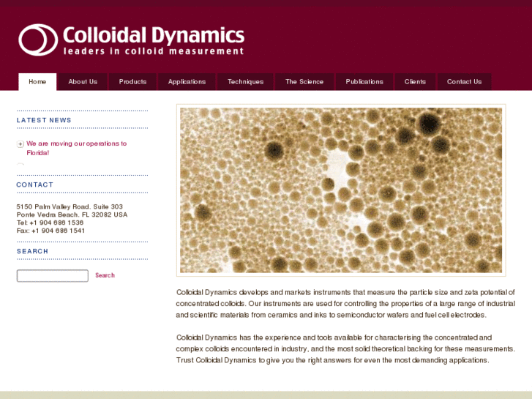Image resolution: width=532 pixels, height=399 pixels.
Task: Click the Search button link
Action: [105, 275]
